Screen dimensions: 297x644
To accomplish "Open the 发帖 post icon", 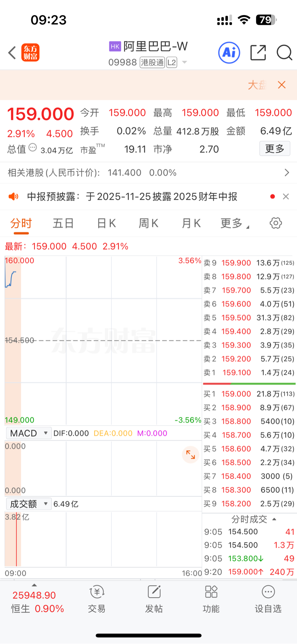I will (x=154, y=599).
